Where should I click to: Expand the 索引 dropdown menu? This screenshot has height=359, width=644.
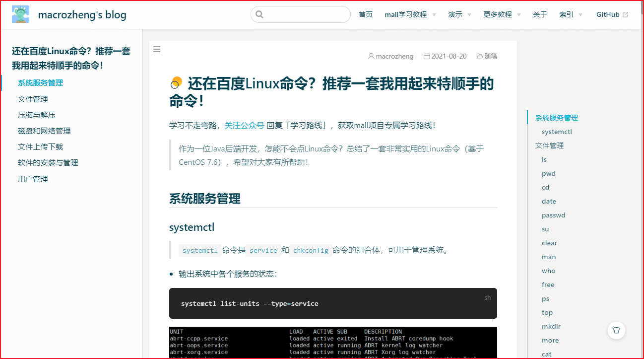(571, 14)
